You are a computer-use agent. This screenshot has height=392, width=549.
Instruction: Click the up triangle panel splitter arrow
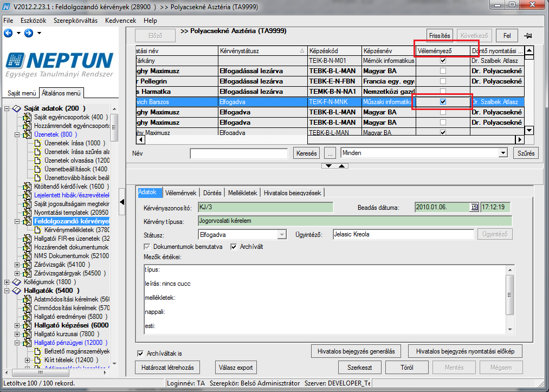(x=342, y=166)
